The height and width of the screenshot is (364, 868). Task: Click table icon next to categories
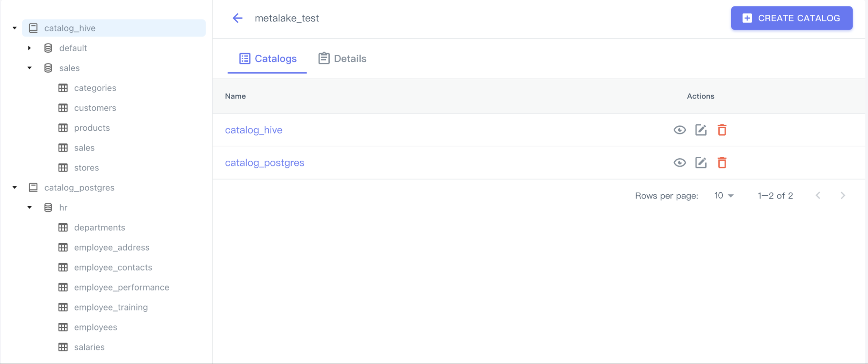[63, 88]
